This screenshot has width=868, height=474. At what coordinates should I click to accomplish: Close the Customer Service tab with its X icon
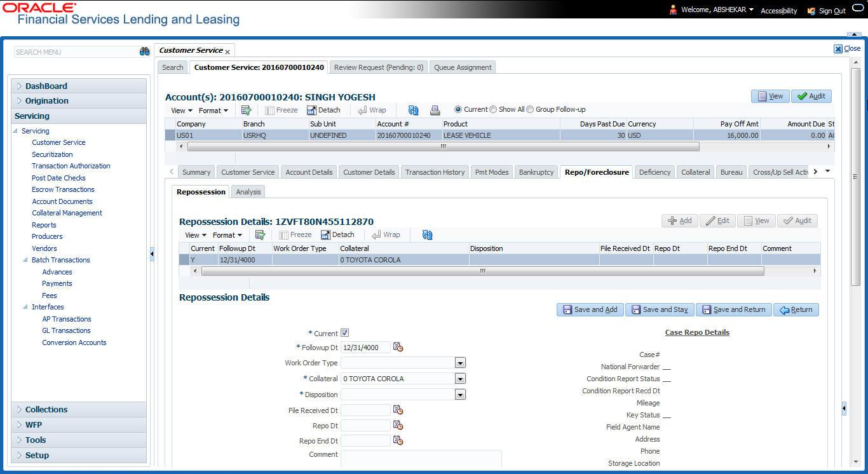(x=227, y=51)
